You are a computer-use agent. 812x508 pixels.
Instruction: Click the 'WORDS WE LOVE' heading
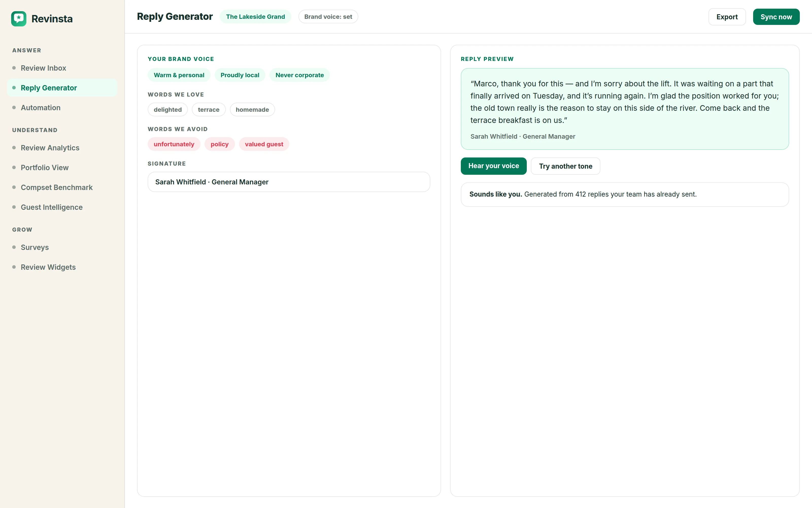[x=176, y=94]
